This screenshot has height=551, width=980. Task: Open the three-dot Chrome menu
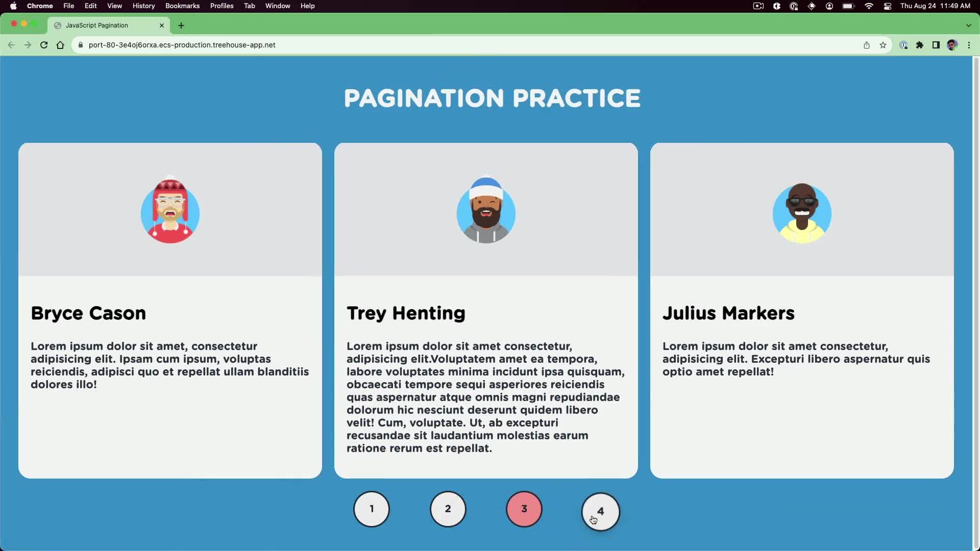pyautogui.click(x=969, y=45)
